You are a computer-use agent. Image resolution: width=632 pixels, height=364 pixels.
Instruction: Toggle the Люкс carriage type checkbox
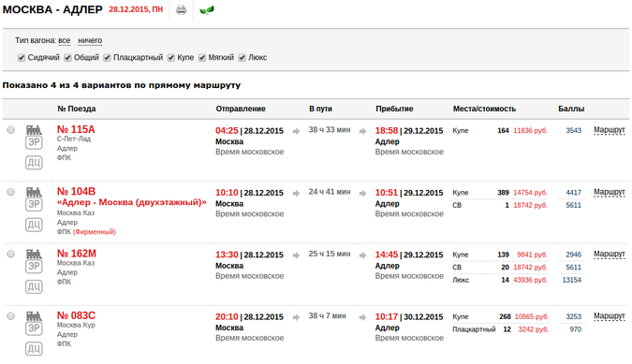[242, 58]
